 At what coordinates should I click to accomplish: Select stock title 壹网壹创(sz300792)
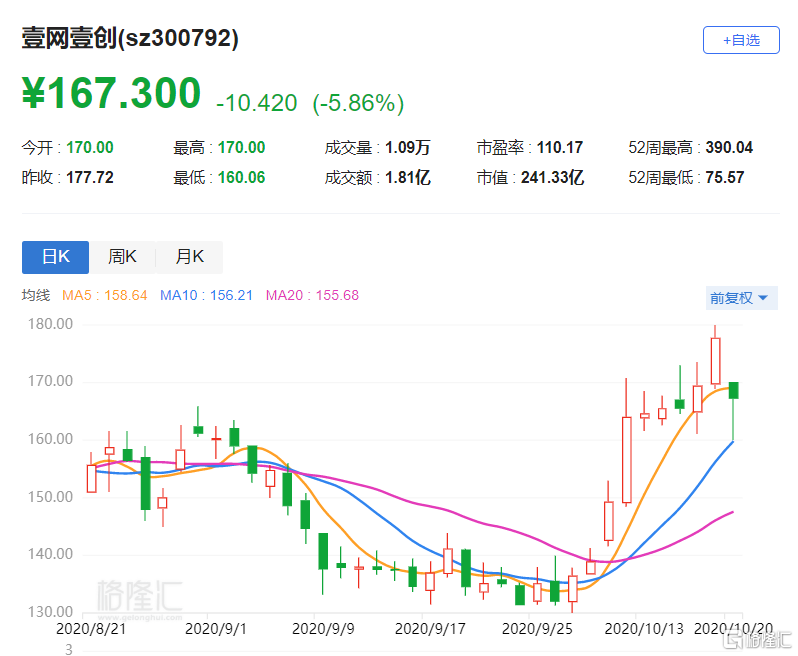130,38
